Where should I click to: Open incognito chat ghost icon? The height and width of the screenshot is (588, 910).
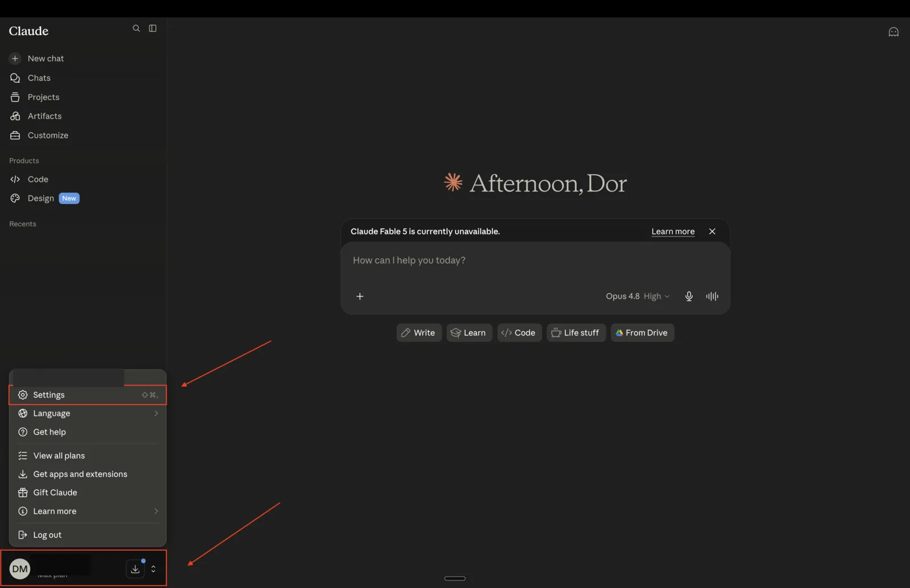[894, 32]
